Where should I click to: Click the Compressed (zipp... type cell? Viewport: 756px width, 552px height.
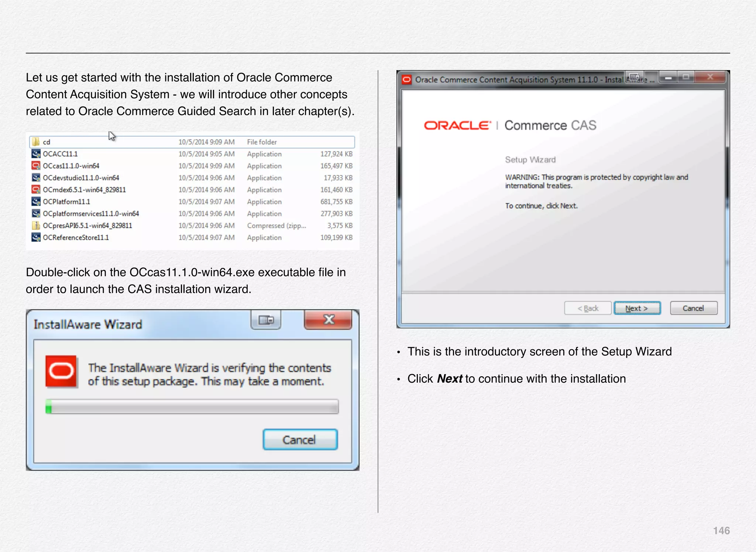tap(276, 225)
